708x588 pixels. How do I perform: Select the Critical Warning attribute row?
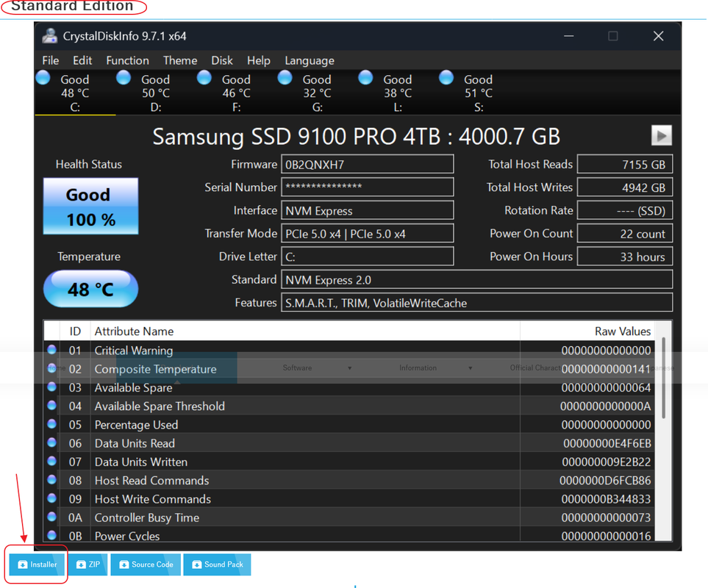(349, 350)
